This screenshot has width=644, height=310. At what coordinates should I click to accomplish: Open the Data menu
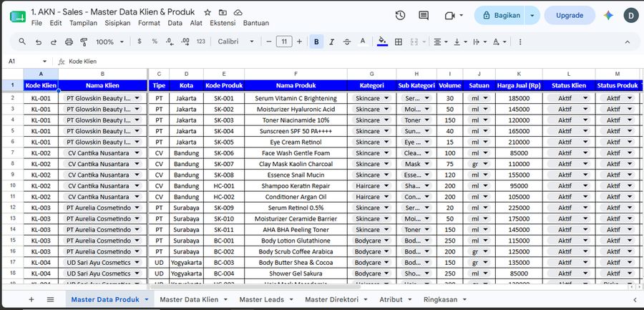coord(175,23)
